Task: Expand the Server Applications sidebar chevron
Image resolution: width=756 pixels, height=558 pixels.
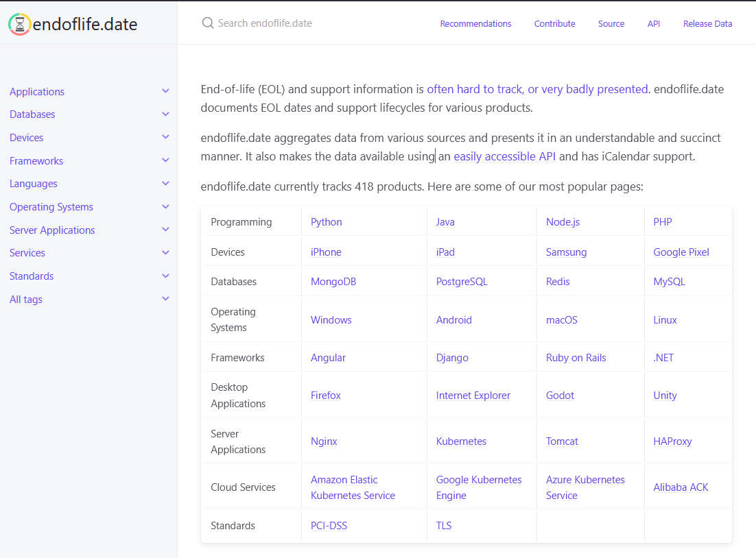Action: pyautogui.click(x=165, y=230)
